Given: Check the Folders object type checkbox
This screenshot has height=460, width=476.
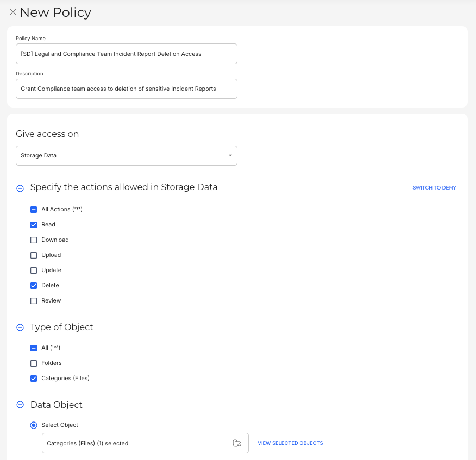Looking at the screenshot, I should pyautogui.click(x=34, y=363).
